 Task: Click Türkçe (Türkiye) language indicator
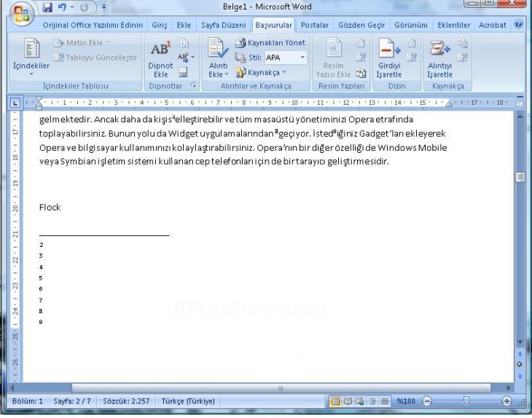(188, 401)
